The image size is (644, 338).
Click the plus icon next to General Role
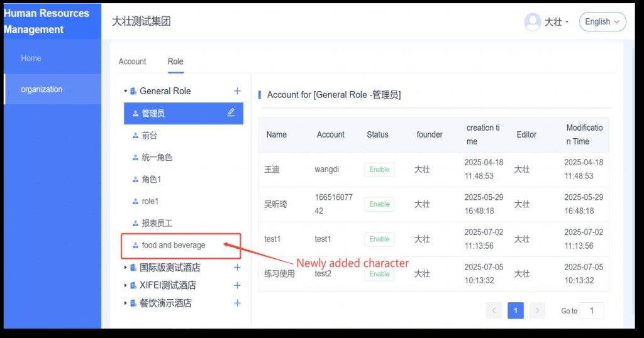click(237, 91)
